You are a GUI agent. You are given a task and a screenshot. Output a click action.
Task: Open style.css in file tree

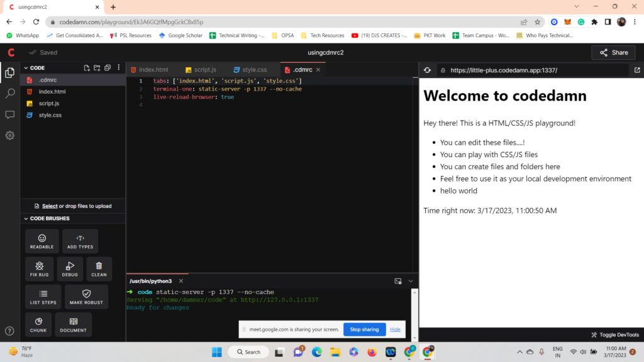73,116
